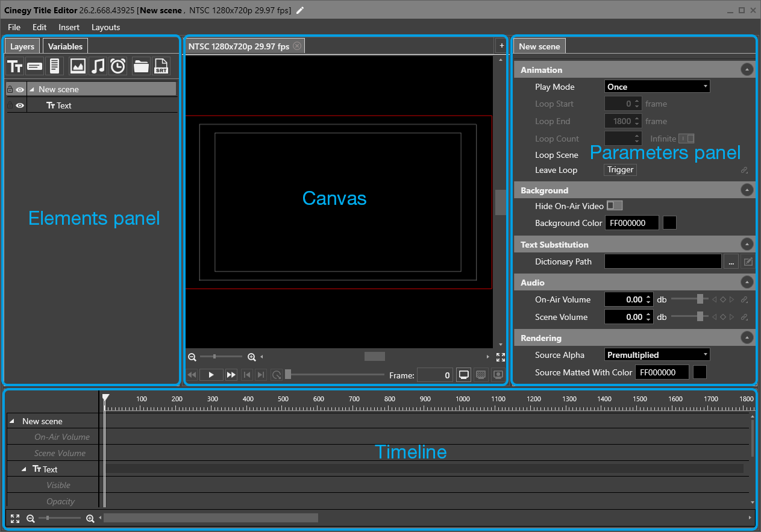
Task: Collapse the Text layer in the timeline
Action: point(24,469)
